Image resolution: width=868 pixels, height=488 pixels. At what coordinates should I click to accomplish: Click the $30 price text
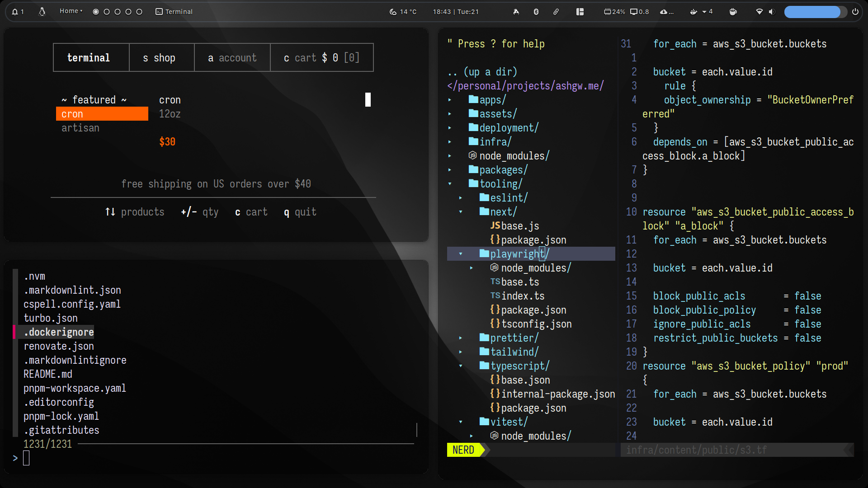(167, 142)
